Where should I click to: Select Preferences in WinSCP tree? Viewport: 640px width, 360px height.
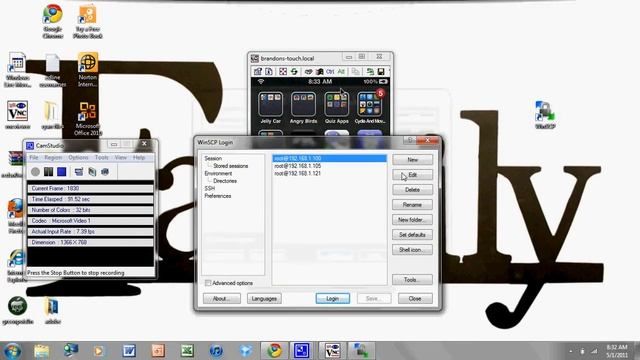point(218,196)
